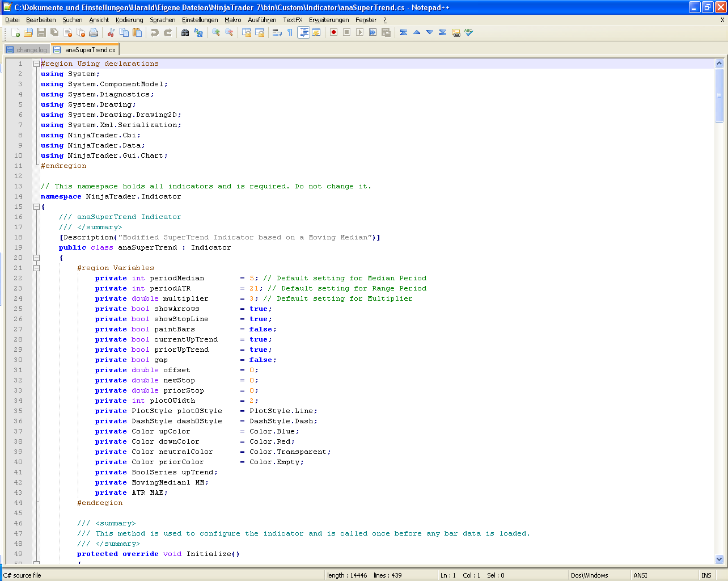
Task: Cut selection with the scissors icon
Action: [111, 32]
